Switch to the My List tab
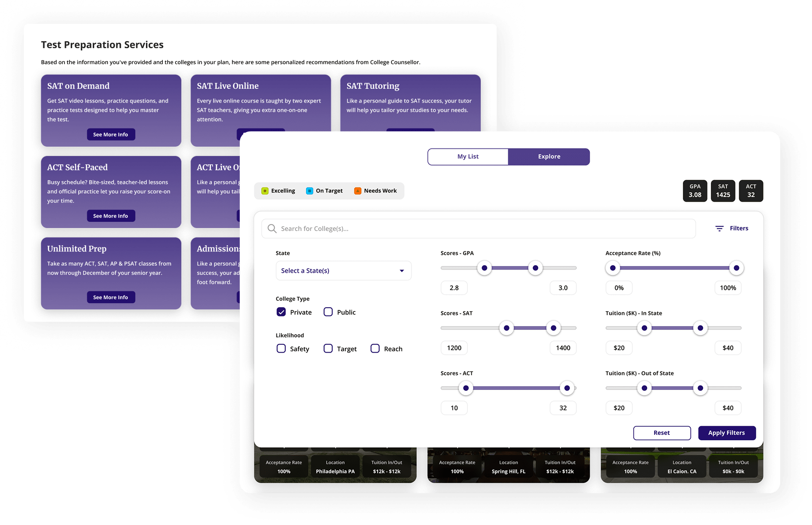Image resolution: width=812 pixels, height=525 pixels. [x=467, y=156]
